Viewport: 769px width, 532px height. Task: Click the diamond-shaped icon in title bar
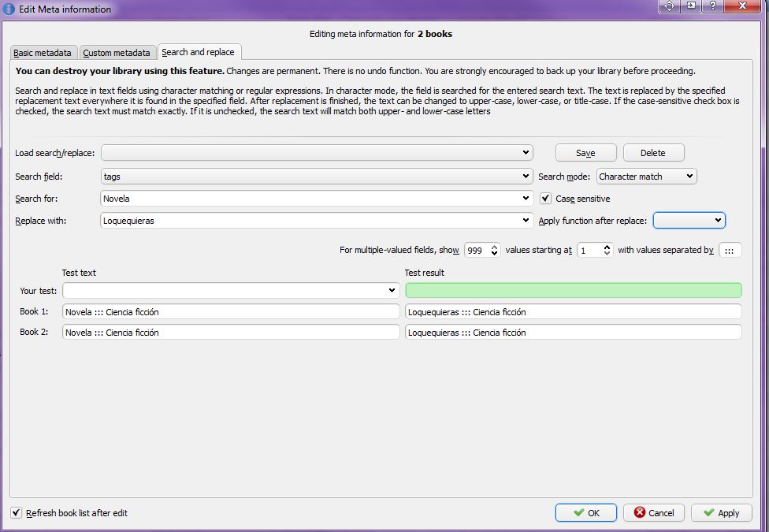pos(670,6)
